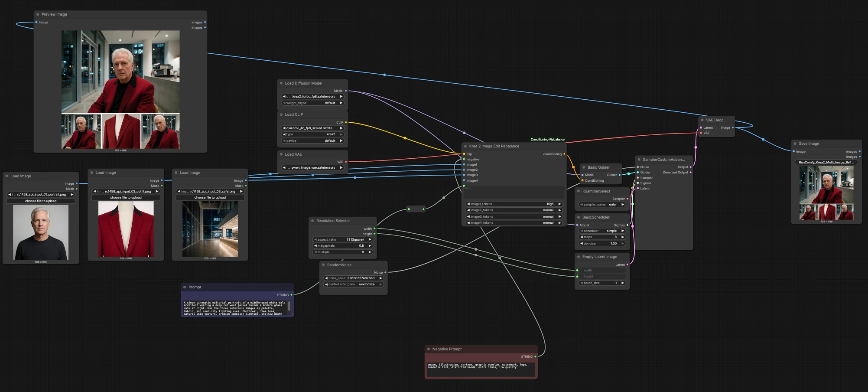Open the CLIP type krea2 dropdown
Viewport: 868px width, 392px height.
tap(312, 134)
